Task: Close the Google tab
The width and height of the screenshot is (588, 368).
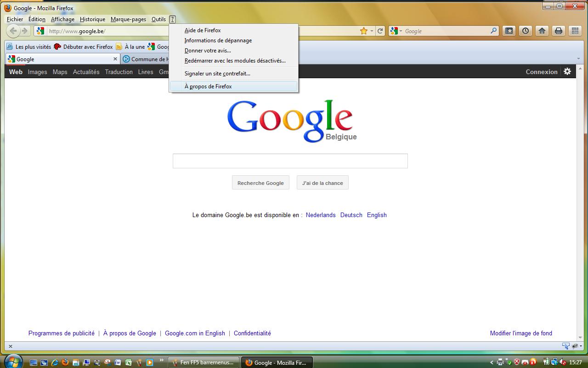Action: [115, 59]
